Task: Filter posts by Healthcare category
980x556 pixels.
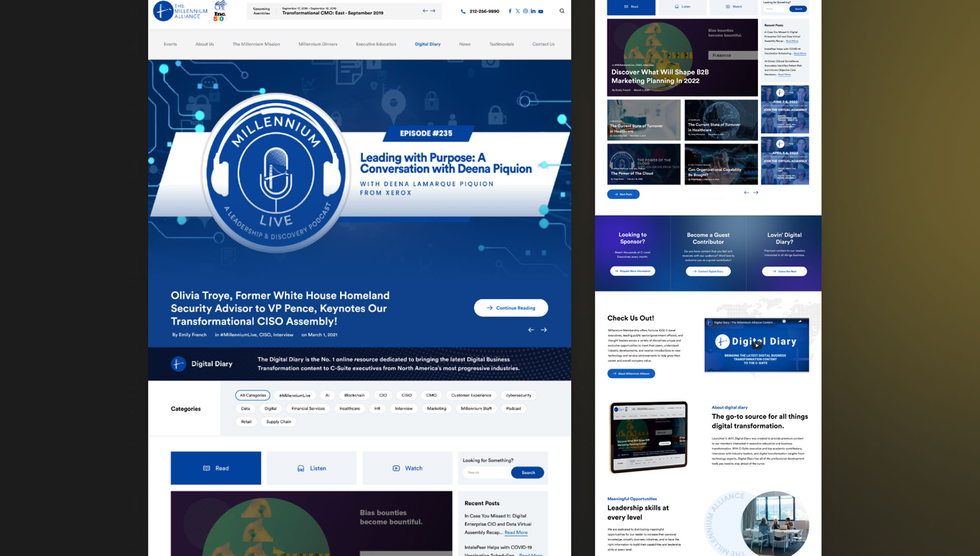Action: (349, 408)
